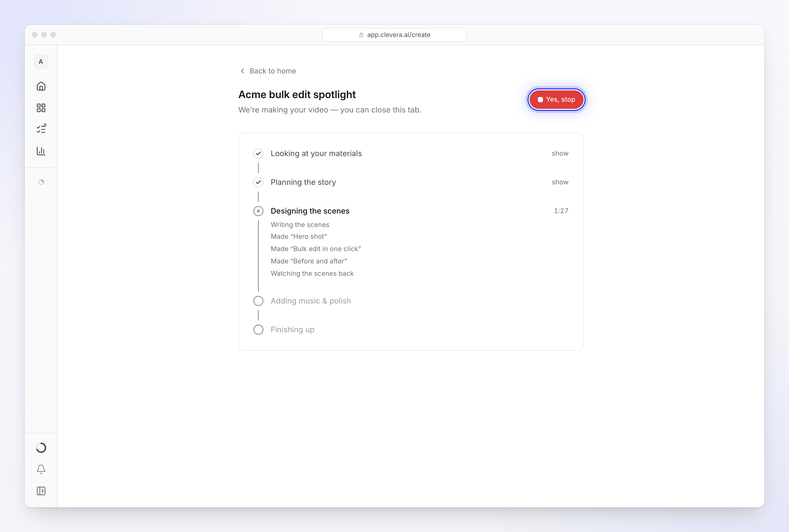Click the 1:27 elapsed timer
The width and height of the screenshot is (789, 532).
561,211
